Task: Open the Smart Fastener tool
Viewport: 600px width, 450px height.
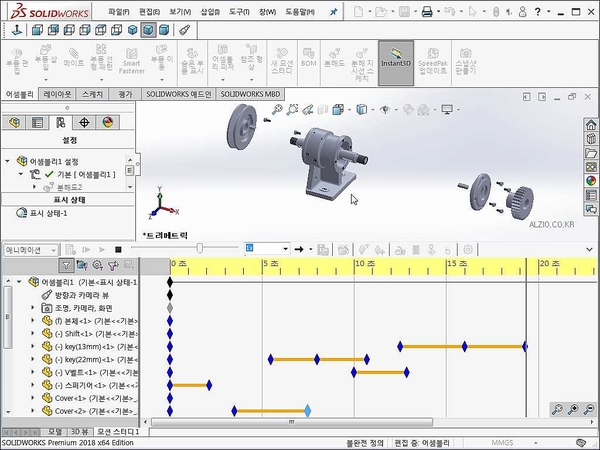Action: (132, 61)
